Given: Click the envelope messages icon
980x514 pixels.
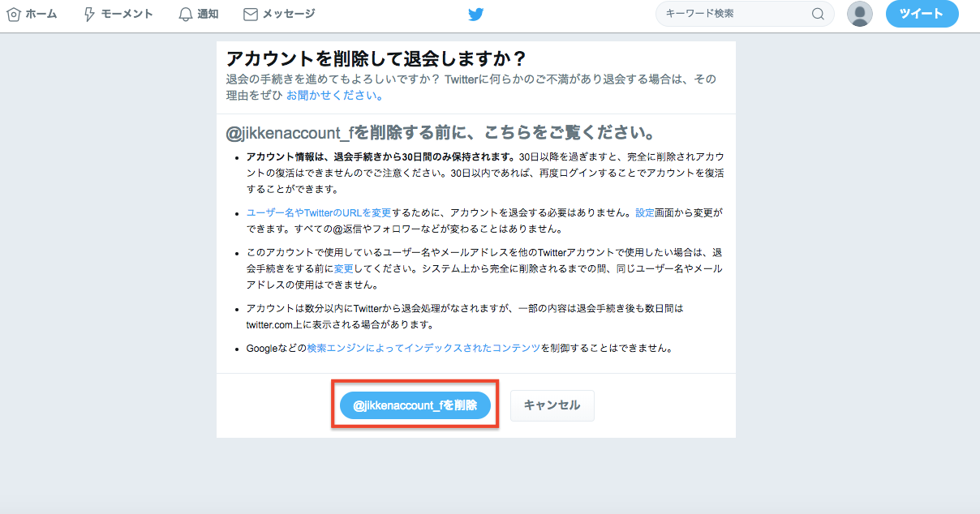Looking at the screenshot, I should click(x=251, y=14).
